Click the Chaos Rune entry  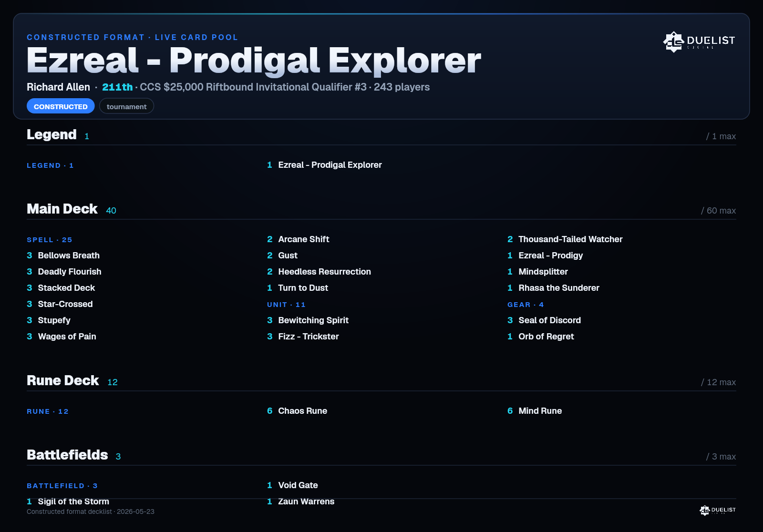click(x=297, y=411)
